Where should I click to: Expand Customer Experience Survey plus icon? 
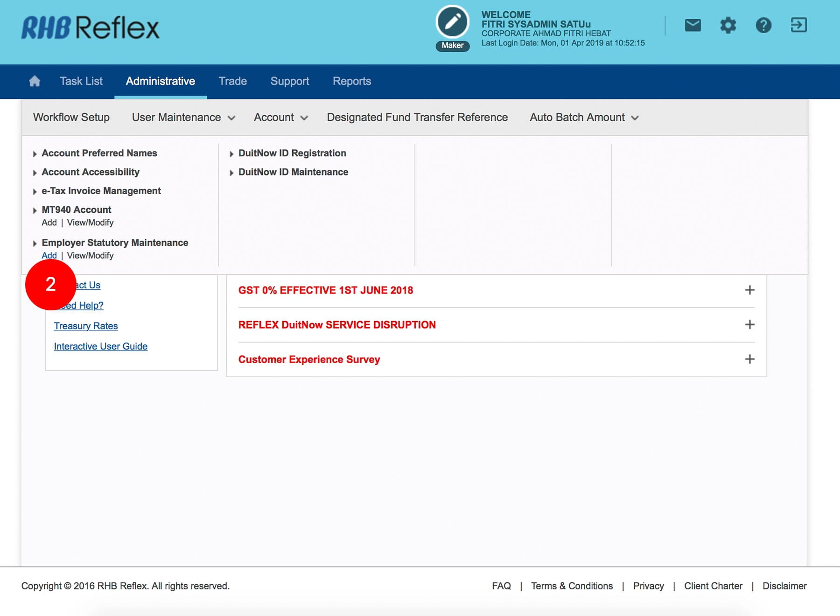coord(749,359)
